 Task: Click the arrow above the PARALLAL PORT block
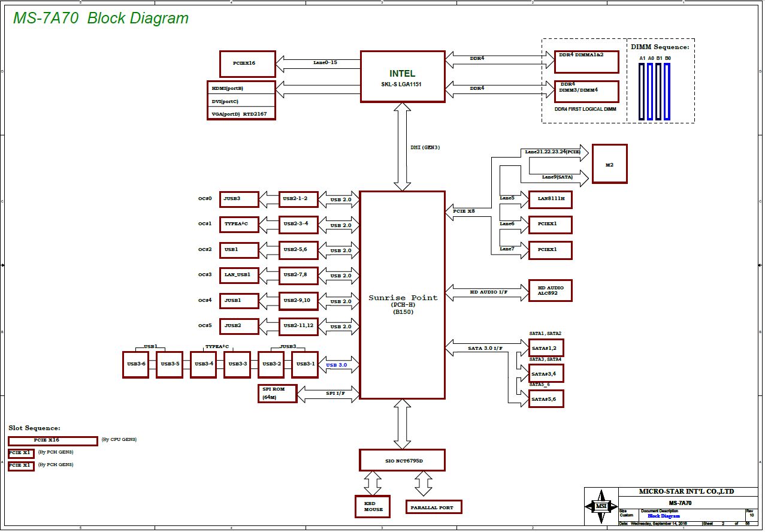coord(424,484)
